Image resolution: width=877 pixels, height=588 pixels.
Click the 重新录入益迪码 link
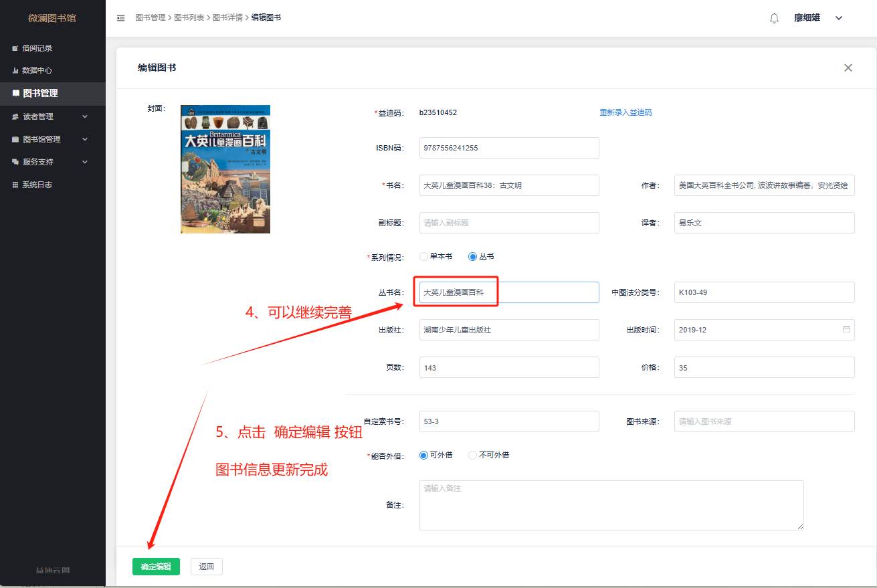pos(625,112)
